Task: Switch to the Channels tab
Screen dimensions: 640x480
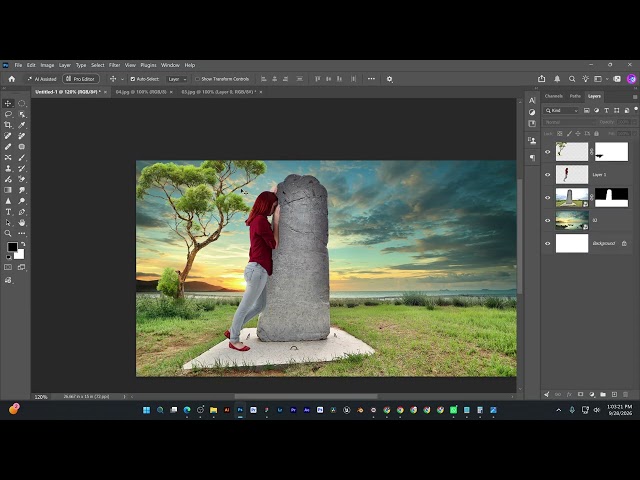Action: [553, 96]
